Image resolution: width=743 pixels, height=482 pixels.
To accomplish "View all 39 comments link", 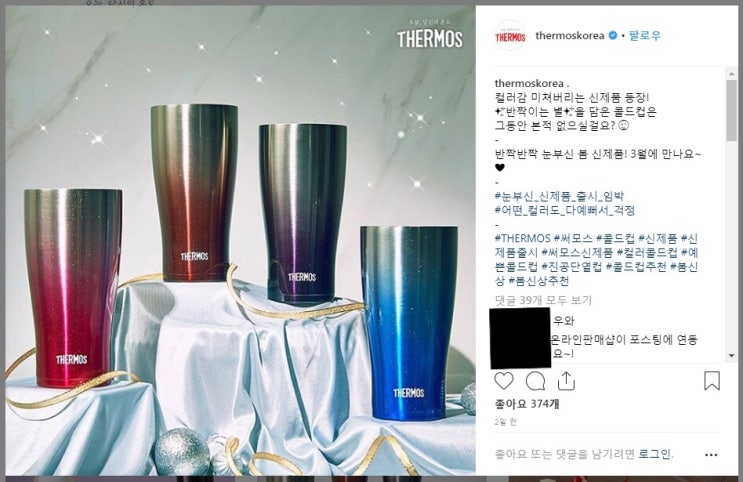I will click(x=543, y=300).
